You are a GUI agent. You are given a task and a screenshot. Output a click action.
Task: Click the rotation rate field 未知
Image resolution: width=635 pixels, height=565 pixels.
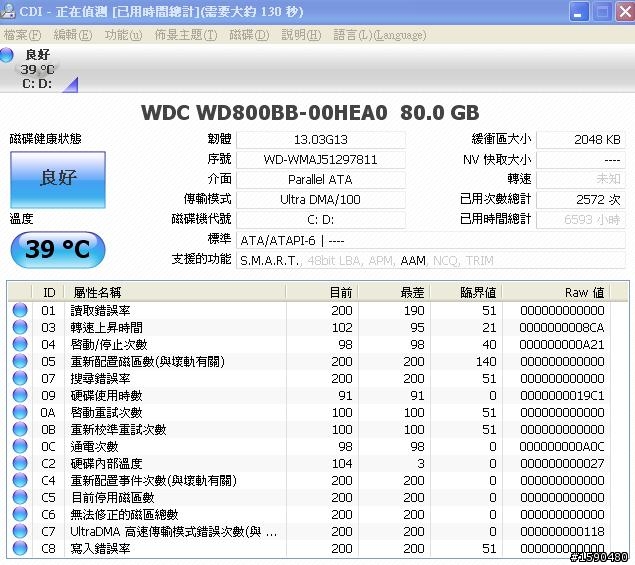tap(581, 179)
